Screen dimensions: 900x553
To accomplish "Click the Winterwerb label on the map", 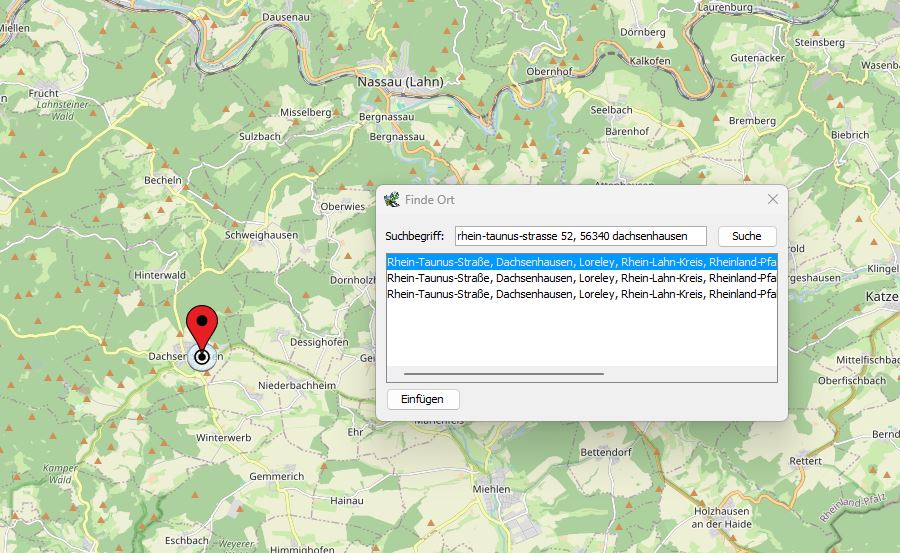I will 222,438.
